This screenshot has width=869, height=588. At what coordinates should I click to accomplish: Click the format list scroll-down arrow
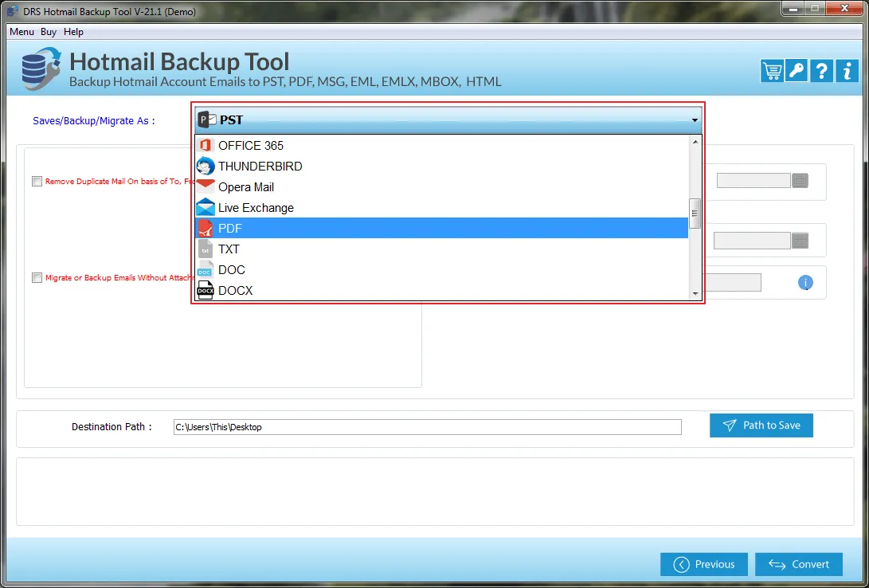click(695, 294)
